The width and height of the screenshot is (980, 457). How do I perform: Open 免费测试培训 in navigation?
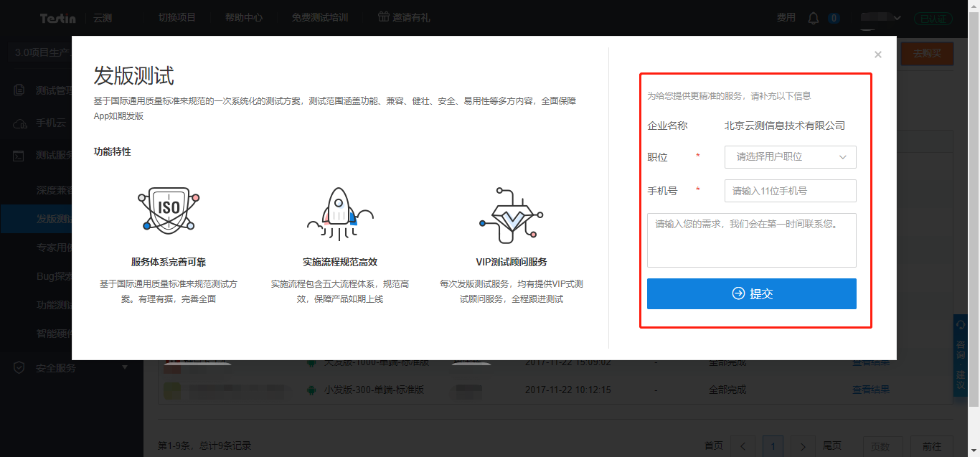coord(320,17)
